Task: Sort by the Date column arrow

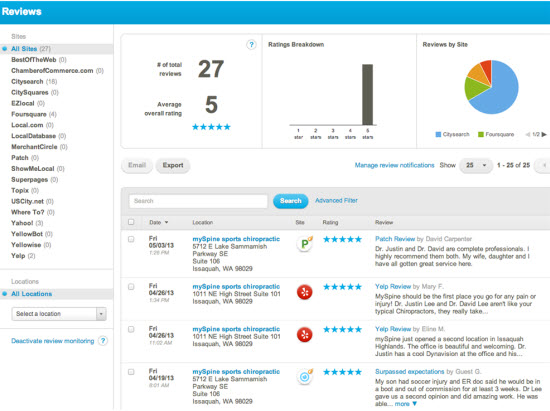Action: 166,222
